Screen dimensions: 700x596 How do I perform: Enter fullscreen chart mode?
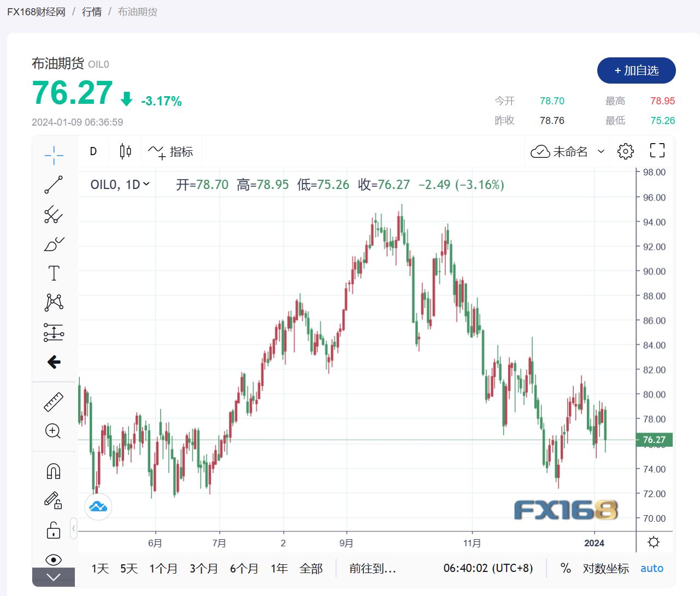click(657, 151)
